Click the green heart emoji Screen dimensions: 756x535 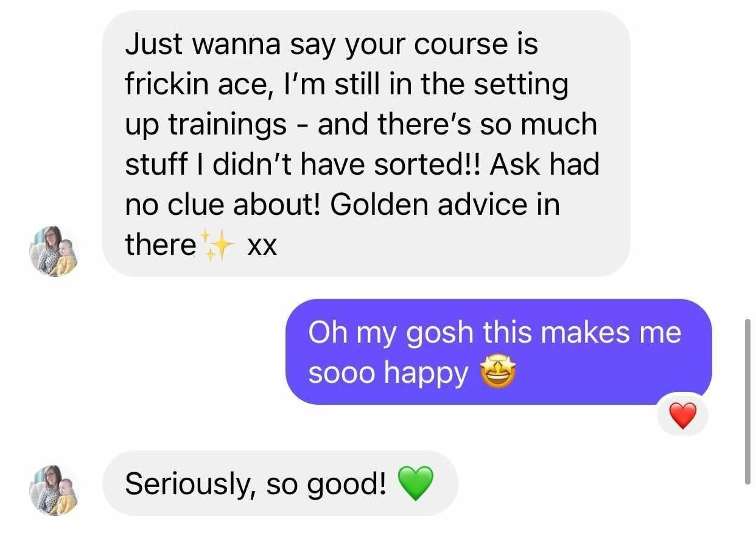pyautogui.click(x=416, y=484)
